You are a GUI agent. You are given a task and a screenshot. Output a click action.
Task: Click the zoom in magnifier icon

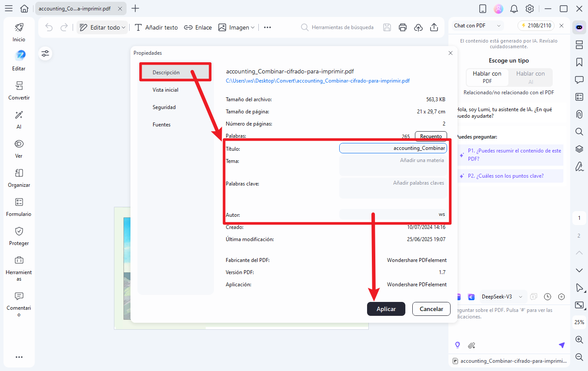(579, 340)
